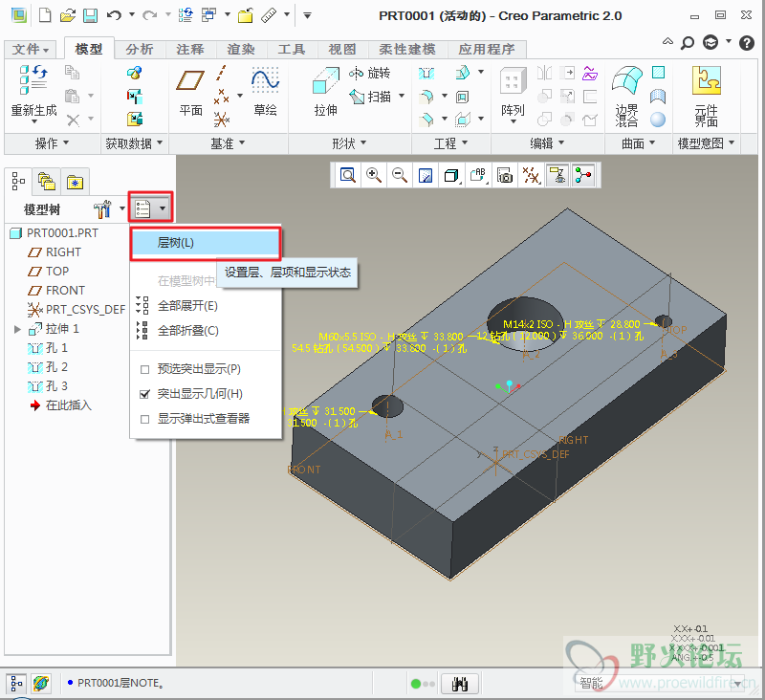The height and width of the screenshot is (700, 765).
Task: Open a file using the Open folder icon
Action: [67, 15]
